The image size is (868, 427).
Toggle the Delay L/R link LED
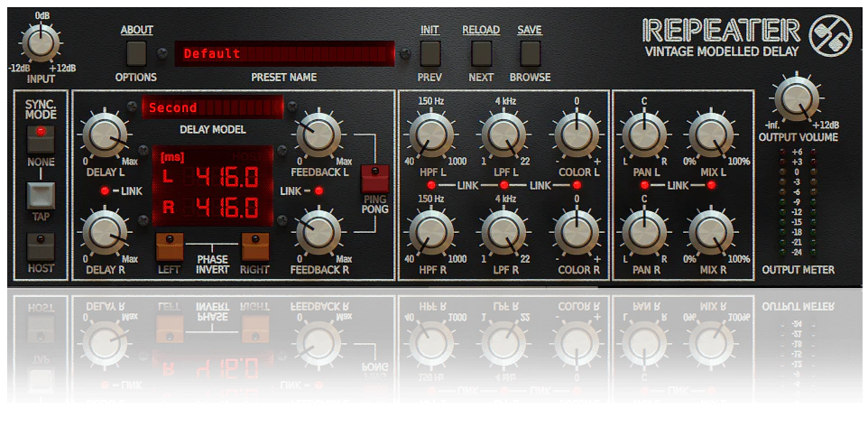(106, 191)
